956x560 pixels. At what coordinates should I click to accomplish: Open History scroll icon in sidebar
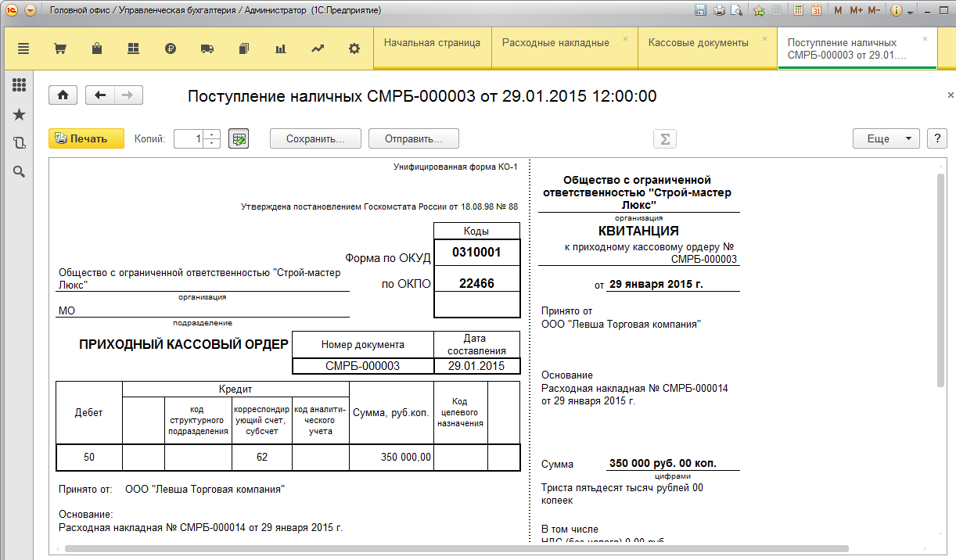(20, 143)
